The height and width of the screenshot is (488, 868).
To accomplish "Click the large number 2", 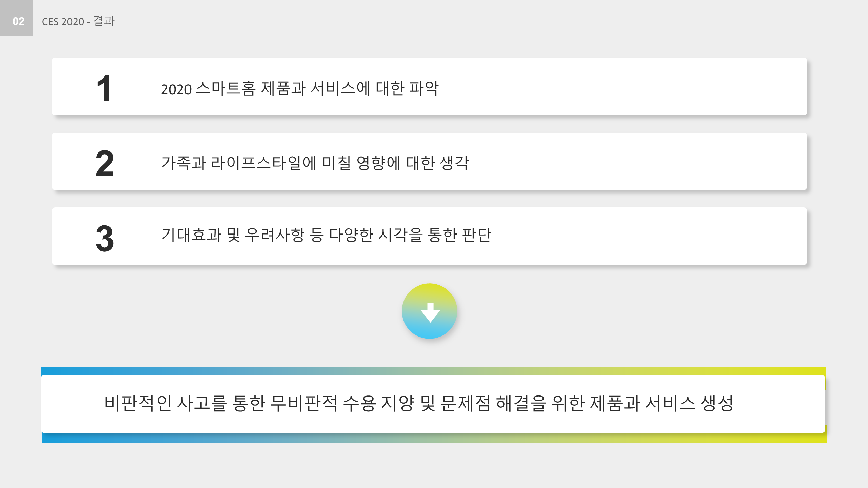I will point(104,164).
